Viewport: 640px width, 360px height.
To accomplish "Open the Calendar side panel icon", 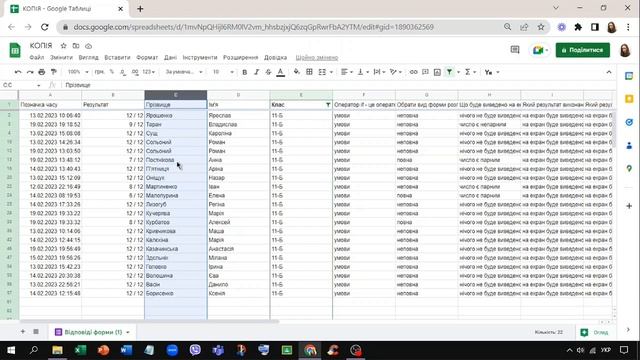I will pos(629,76).
